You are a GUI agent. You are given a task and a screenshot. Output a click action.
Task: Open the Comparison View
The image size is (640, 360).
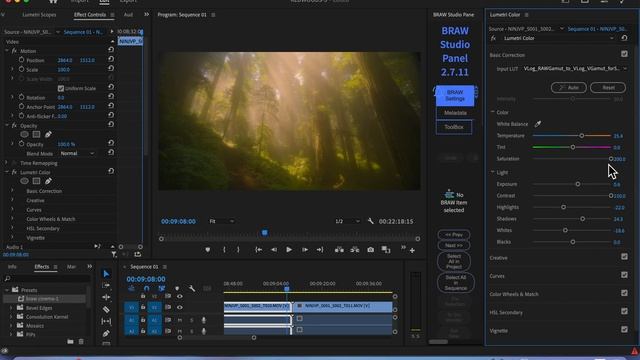tap(386, 249)
